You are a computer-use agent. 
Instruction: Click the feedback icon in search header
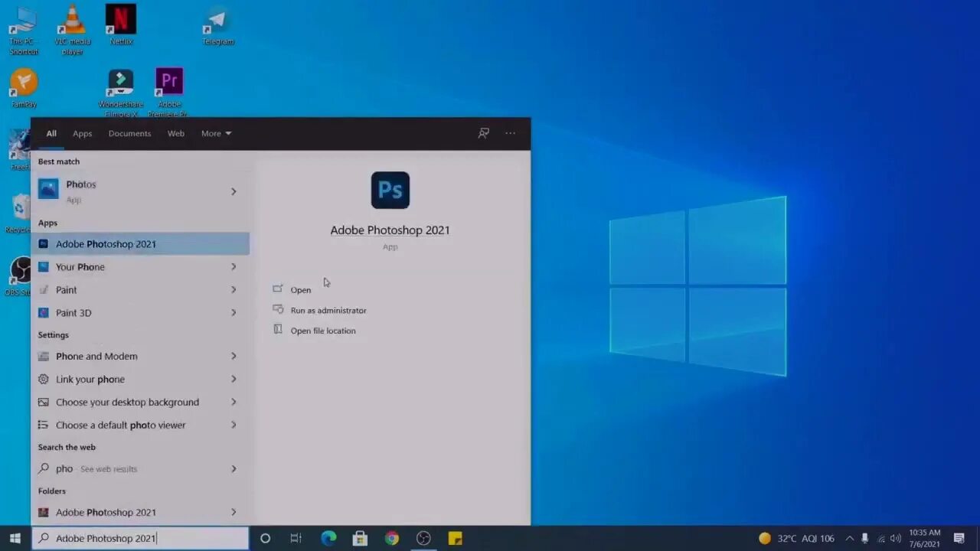[483, 133]
